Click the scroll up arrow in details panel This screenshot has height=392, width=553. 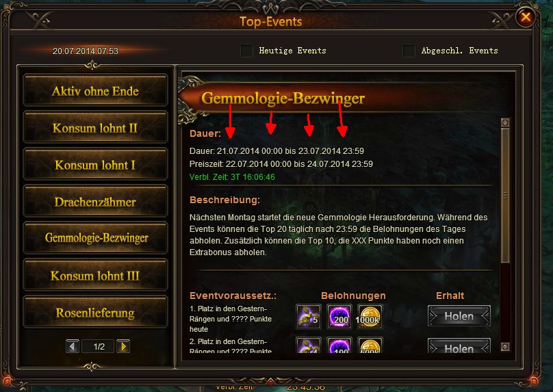505,122
